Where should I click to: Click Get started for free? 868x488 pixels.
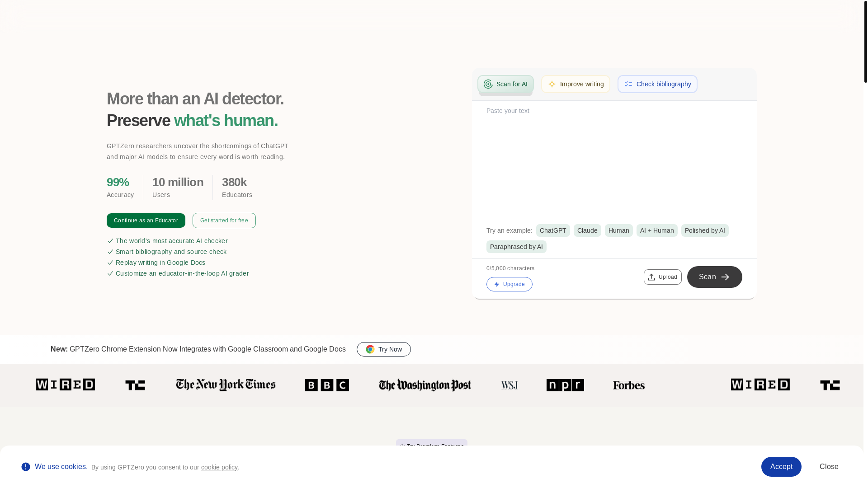coord(224,221)
